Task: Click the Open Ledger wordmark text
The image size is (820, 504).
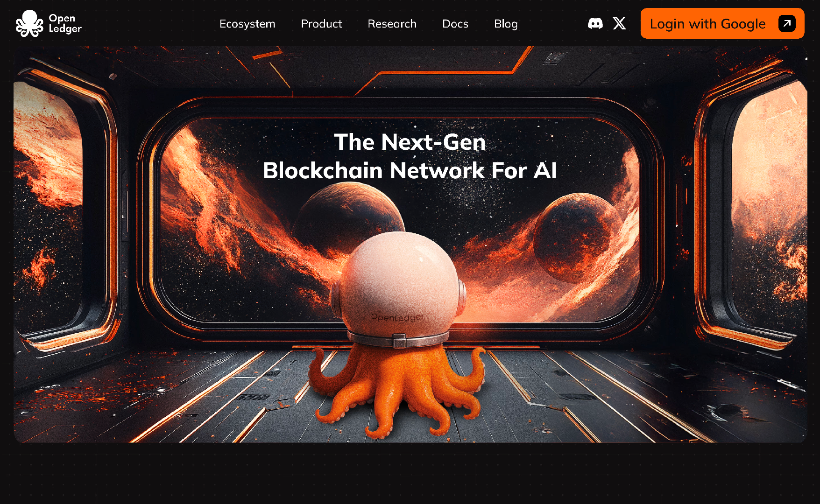Action: tap(65, 23)
